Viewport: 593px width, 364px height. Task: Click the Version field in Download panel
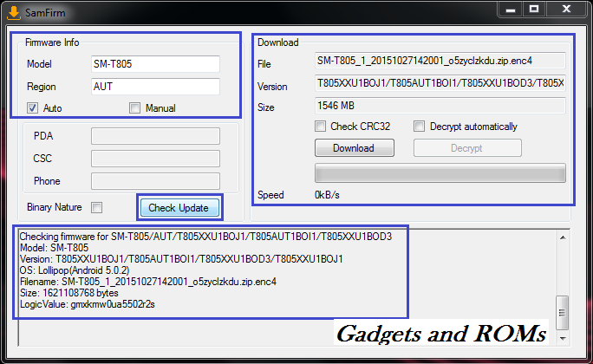pos(440,84)
